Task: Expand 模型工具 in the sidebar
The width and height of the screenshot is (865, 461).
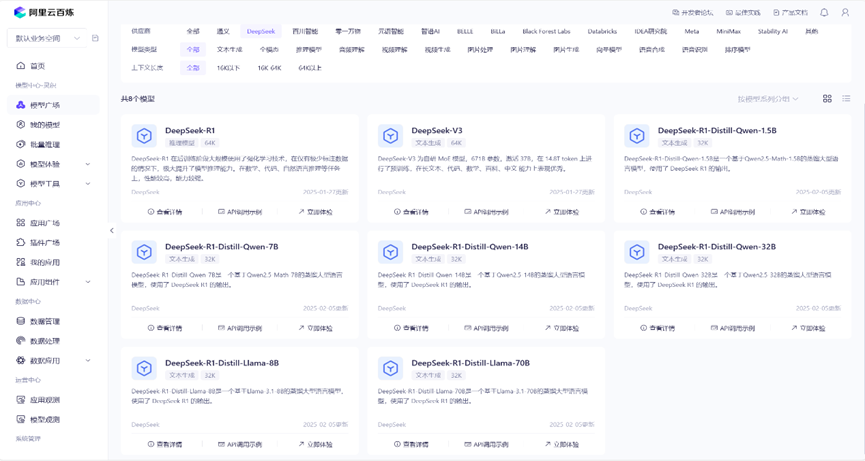Action: 54,184
